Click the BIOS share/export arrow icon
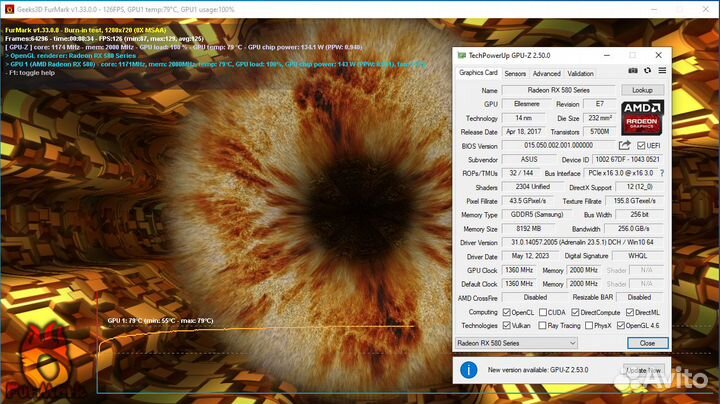The height and width of the screenshot is (404, 720). coord(624,146)
